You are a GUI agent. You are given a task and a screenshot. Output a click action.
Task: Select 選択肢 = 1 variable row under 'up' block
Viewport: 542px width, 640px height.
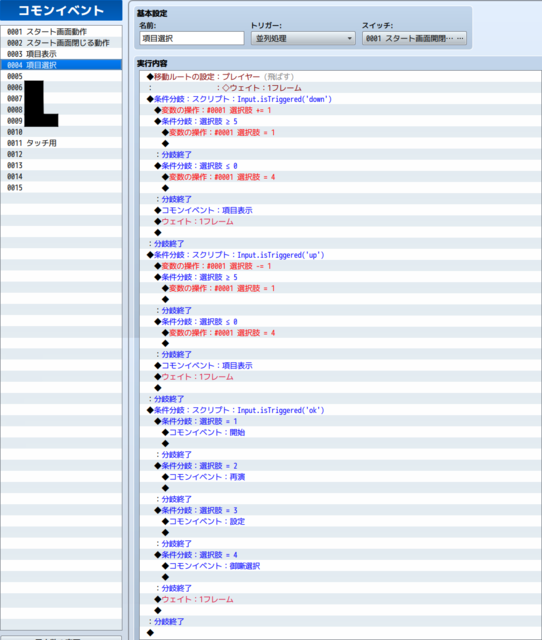tap(340, 288)
